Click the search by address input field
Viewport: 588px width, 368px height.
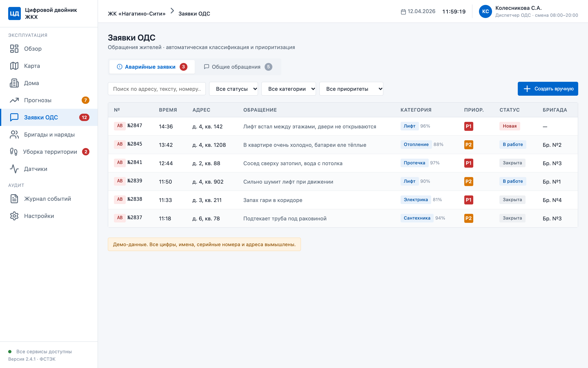coord(157,89)
